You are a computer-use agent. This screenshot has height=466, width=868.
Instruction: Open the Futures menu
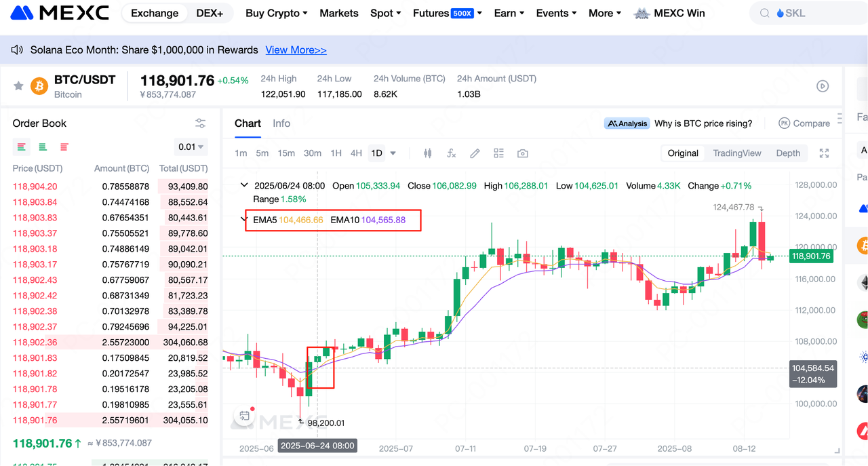(447, 13)
